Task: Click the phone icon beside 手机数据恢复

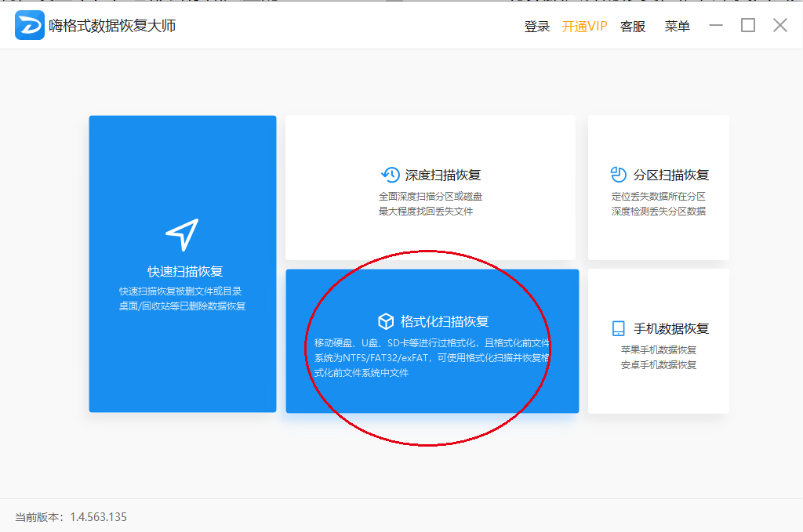Action: click(619, 328)
